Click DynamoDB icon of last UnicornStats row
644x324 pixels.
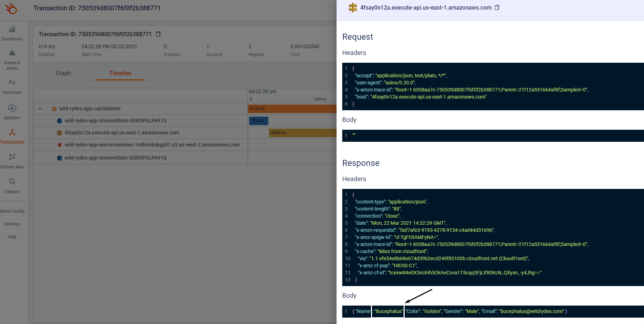60,158
